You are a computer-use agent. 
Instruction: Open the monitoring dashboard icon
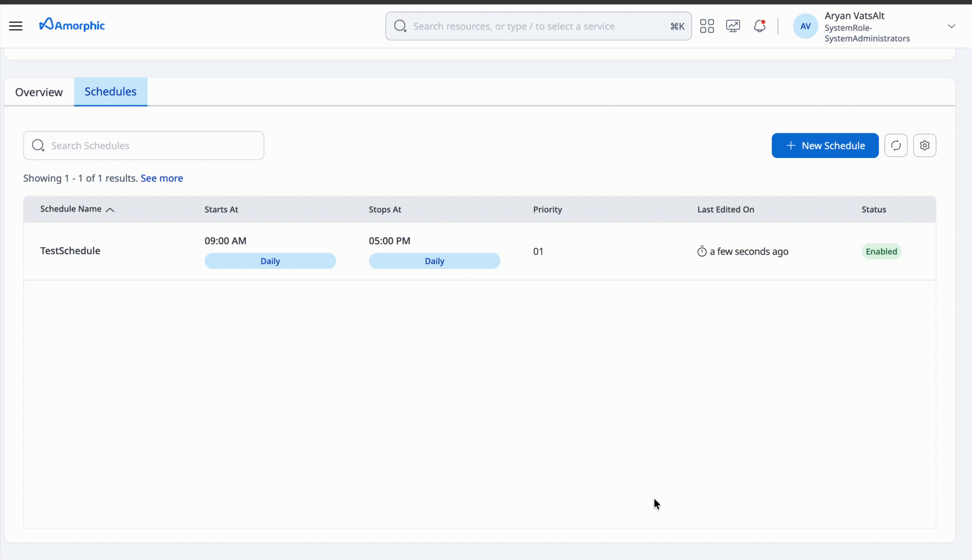(733, 26)
